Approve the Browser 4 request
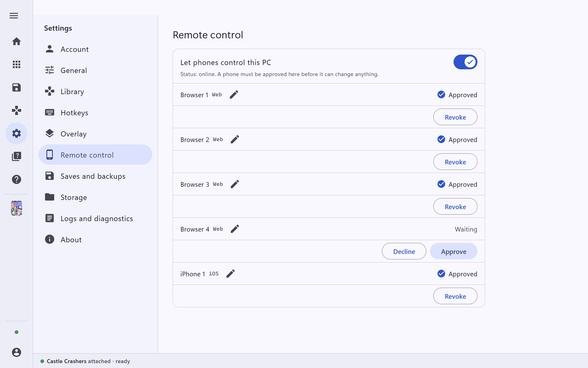Image resolution: width=588 pixels, height=368 pixels. pyautogui.click(x=454, y=251)
